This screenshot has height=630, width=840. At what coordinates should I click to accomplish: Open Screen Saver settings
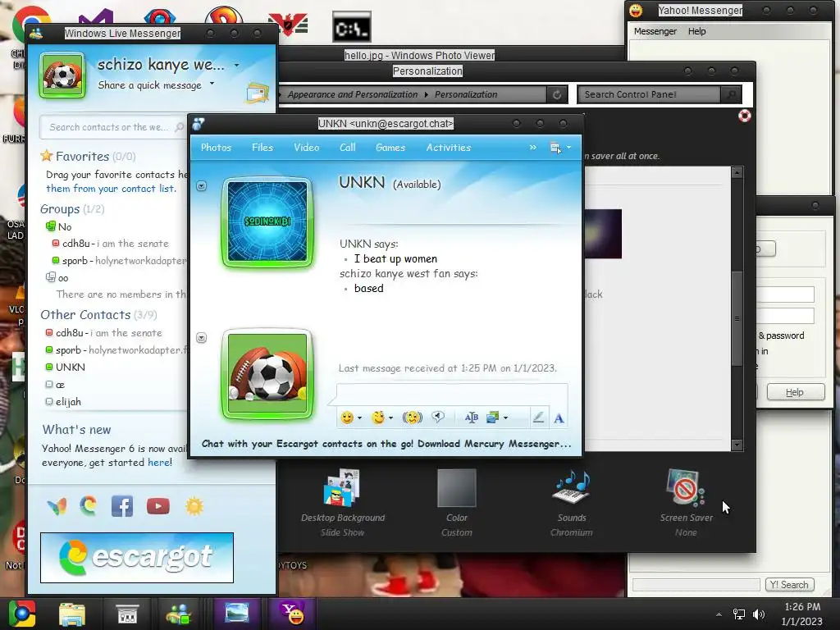[687, 503]
